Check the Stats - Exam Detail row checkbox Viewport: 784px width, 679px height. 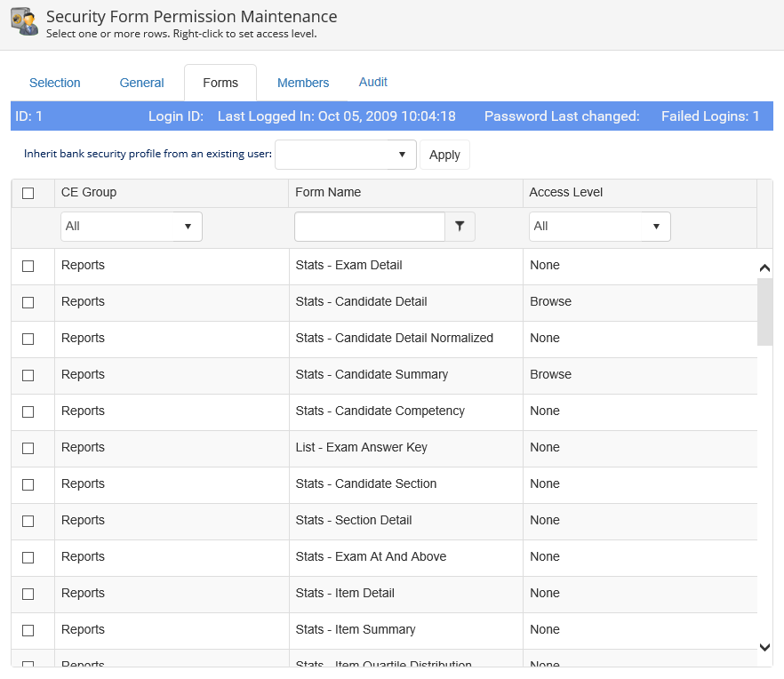point(28,266)
